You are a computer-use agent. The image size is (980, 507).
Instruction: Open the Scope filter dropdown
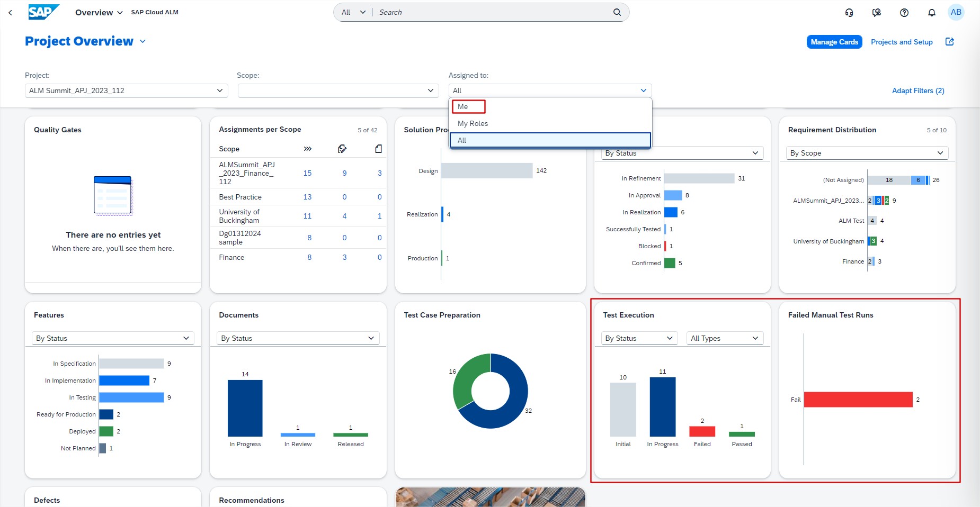[x=338, y=90]
